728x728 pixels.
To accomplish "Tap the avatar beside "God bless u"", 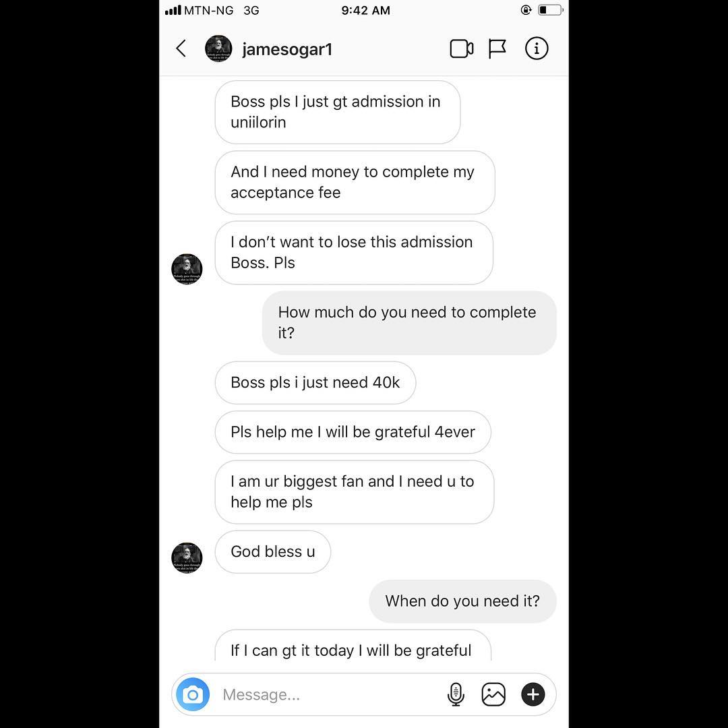I will coord(187,557).
